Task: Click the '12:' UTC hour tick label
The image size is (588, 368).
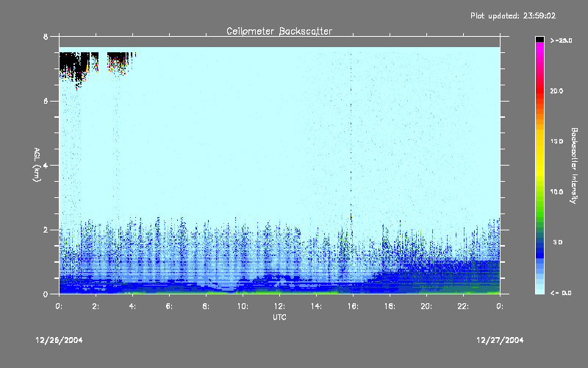Action: [279, 306]
